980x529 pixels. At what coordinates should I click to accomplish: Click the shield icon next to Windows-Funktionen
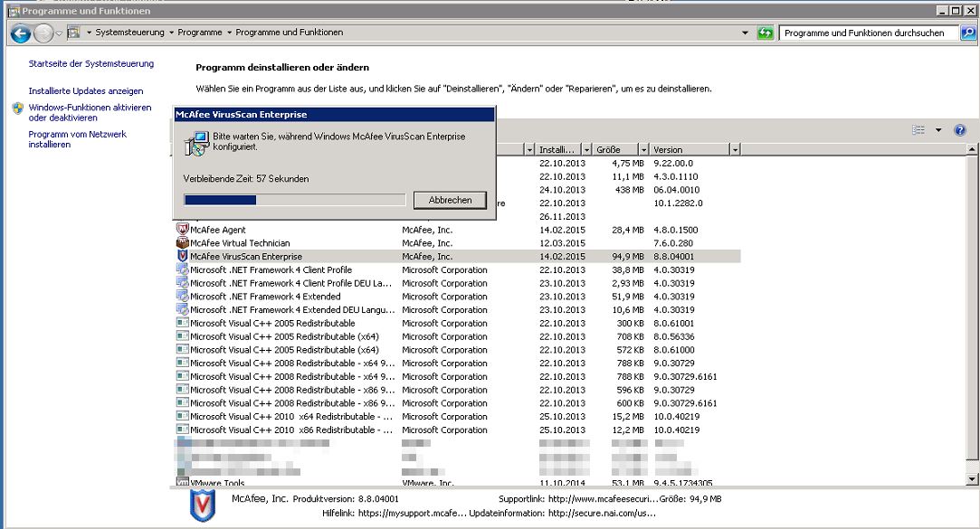tap(17, 108)
